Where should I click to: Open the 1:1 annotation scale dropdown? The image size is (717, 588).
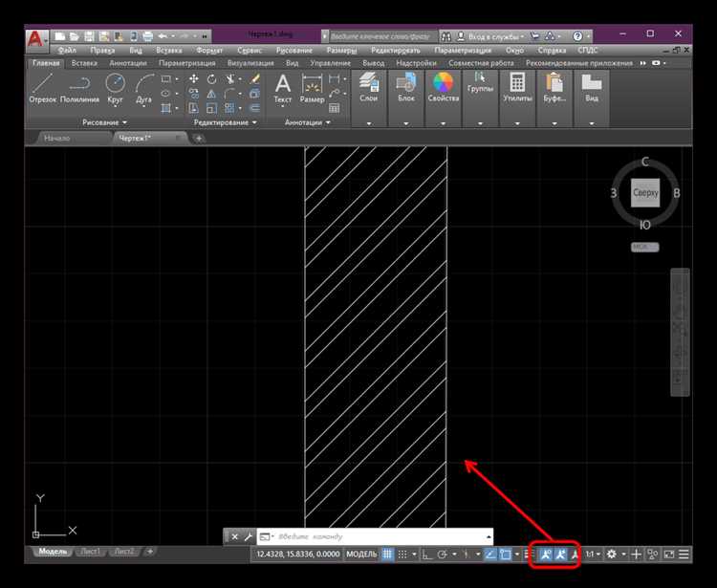(593, 555)
